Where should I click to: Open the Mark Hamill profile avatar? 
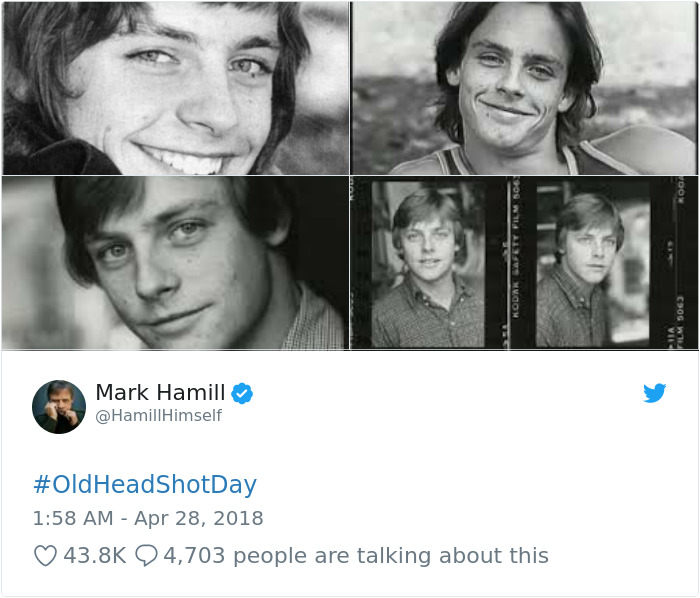[x=59, y=406]
